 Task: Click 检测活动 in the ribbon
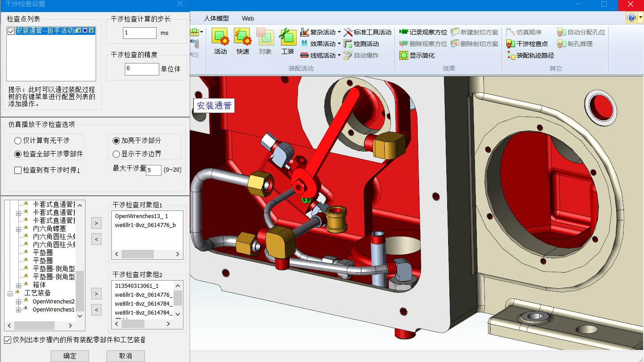361,44
